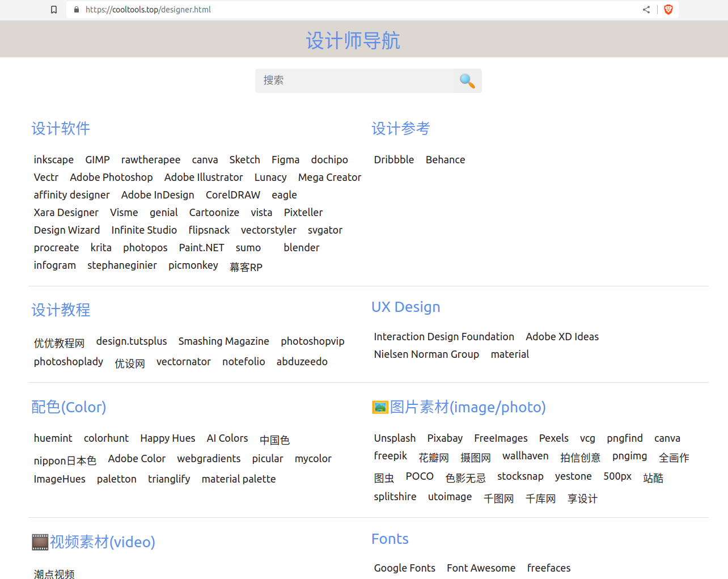Click the share icon in address bar
The image size is (728, 579).
point(646,10)
